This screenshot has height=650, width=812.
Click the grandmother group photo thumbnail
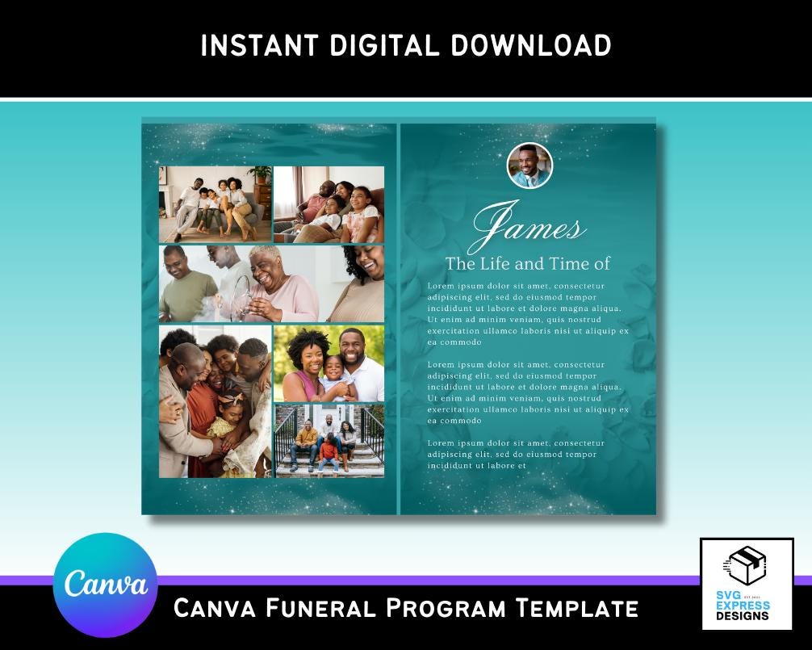click(270, 283)
